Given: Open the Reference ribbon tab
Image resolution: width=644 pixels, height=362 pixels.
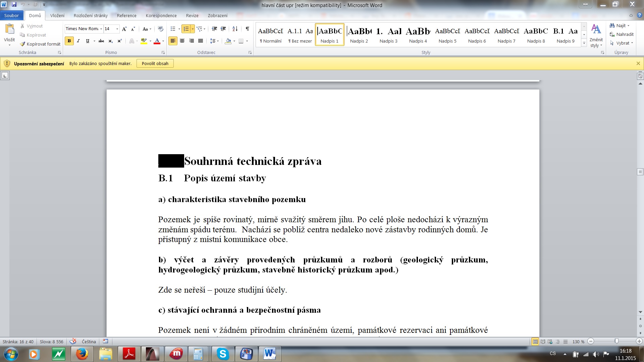Looking at the screenshot, I should tap(126, 15).
